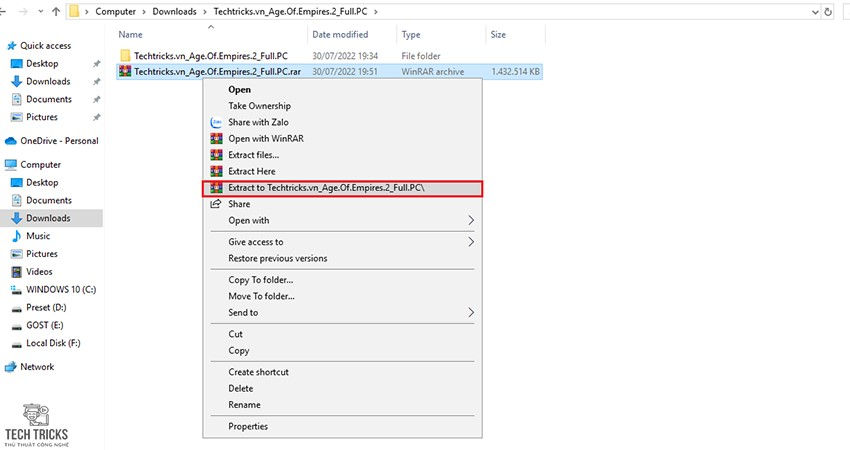
Task: Click the Preset (D:) drive icon
Action: click(x=17, y=308)
